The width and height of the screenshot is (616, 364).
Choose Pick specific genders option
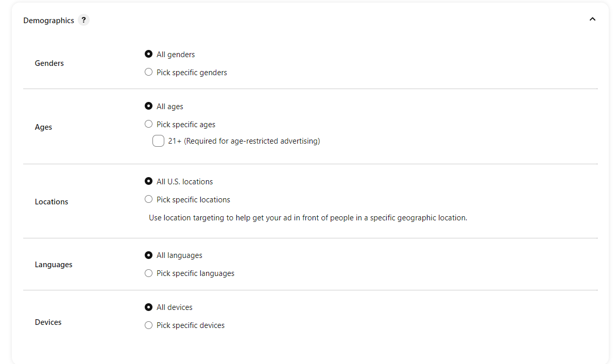[149, 72]
